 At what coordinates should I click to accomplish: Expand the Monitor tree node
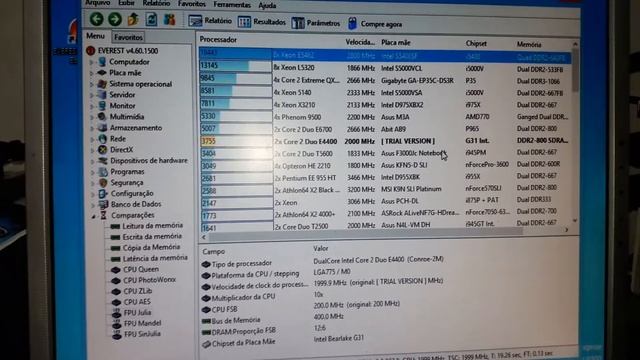[91, 106]
